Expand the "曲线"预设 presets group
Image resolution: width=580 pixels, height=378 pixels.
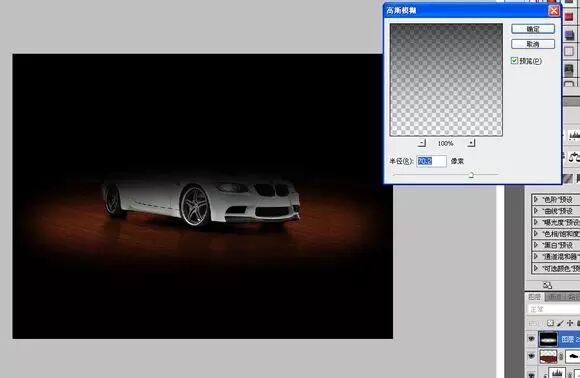[536, 211]
